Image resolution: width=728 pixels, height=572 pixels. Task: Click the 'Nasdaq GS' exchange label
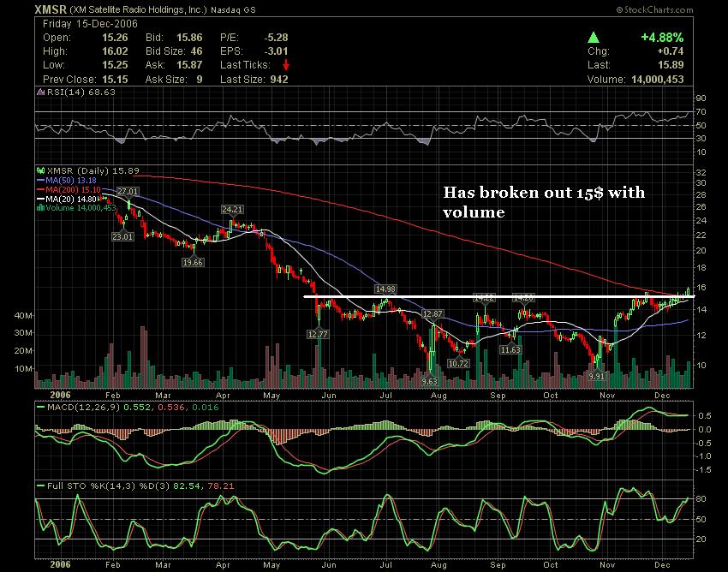point(233,9)
